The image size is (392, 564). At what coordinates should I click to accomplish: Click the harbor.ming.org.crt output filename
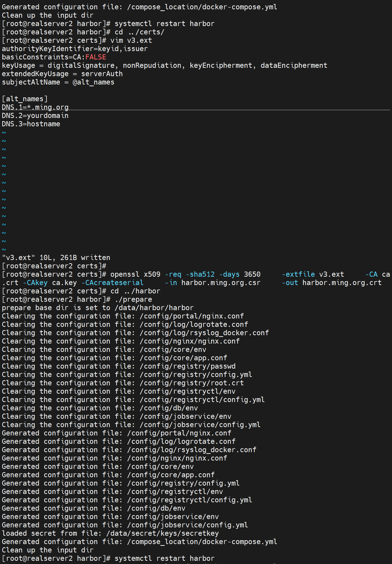342,283
